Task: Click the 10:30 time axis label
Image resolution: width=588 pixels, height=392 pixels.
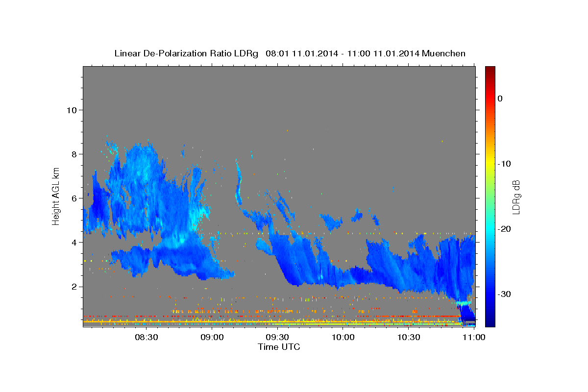Action: [409, 337]
